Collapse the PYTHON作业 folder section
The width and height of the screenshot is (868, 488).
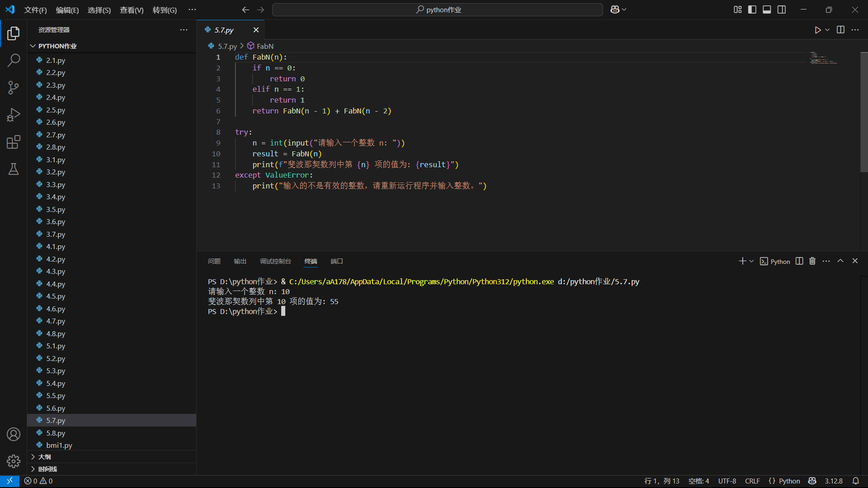(57, 46)
